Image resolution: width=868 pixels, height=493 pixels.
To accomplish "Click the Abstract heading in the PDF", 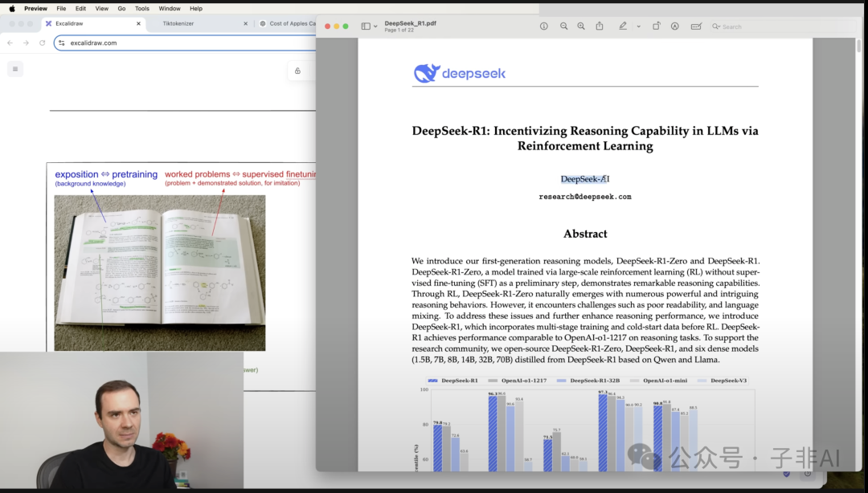I will (585, 234).
